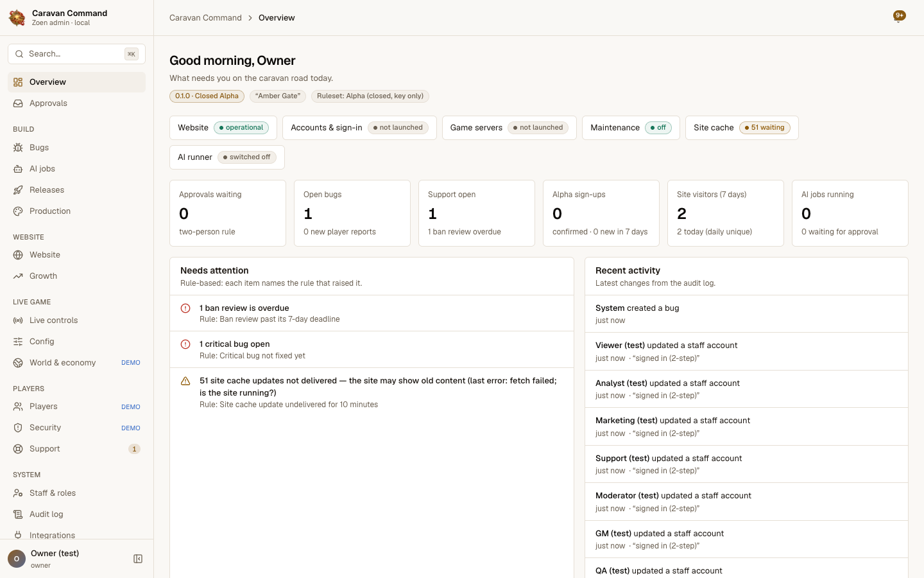Click the World & economy globe icon
The image size is (924, 578).
click(18, 363)
